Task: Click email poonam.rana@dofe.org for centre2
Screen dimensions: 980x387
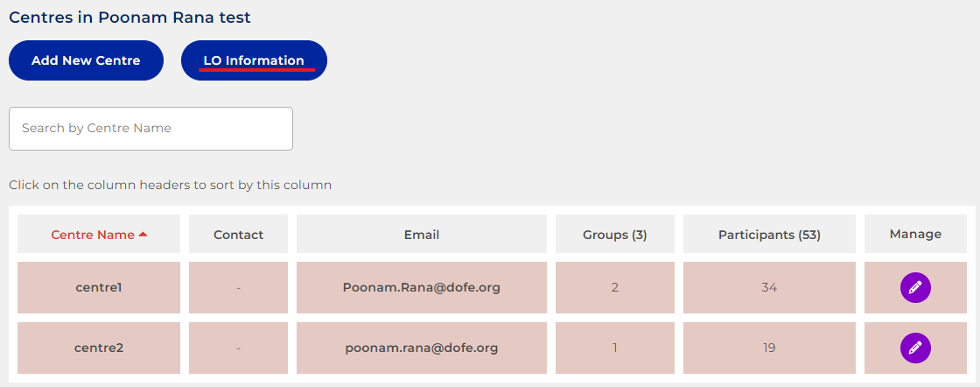Action: [422, 348]
